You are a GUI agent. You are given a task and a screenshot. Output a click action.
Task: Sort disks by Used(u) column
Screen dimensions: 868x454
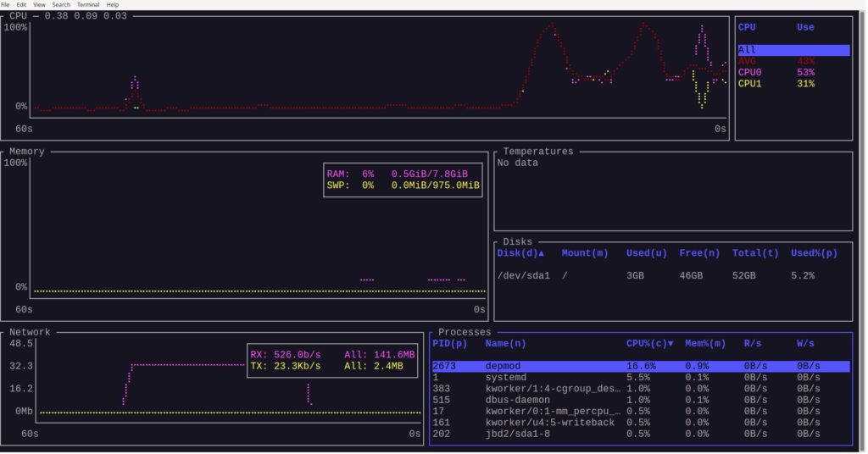click(x=647, y=253)
